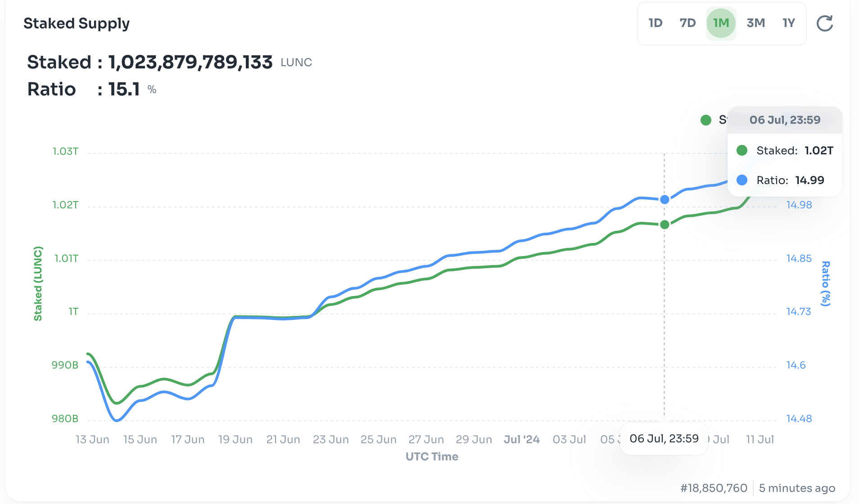859x504 pixels.
Task: Click the green Staked point on 06 Jul
Action: 665,225
